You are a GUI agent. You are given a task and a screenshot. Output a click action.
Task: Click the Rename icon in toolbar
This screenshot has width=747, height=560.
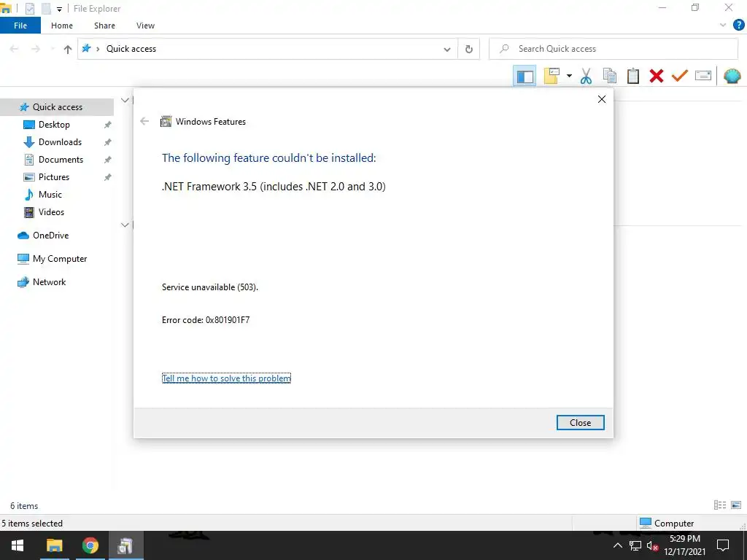[x=703, y=76]
